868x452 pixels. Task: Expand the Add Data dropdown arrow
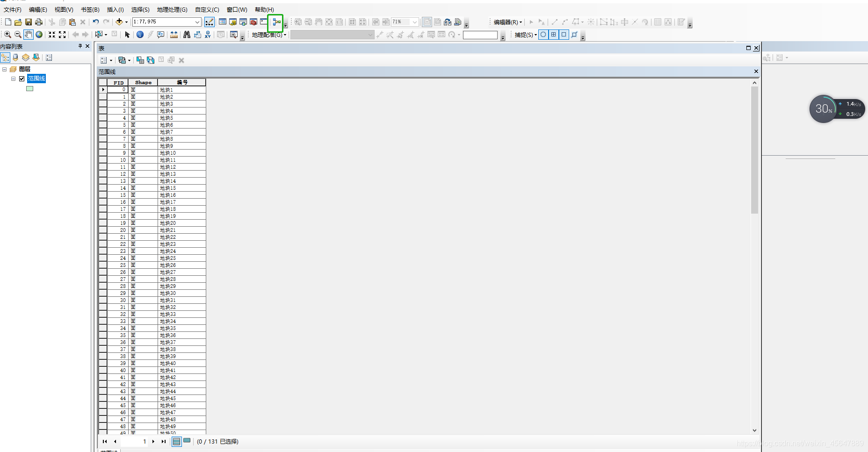[x=126, y=22]
